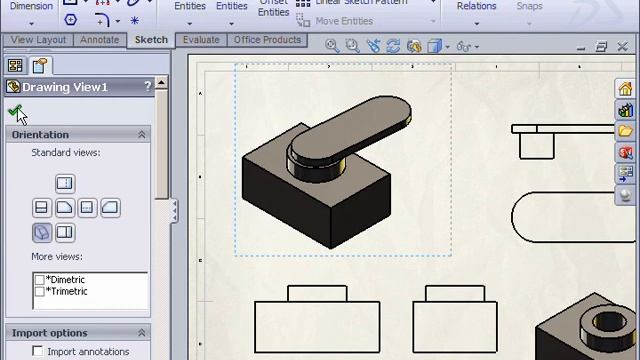Viewport: 640px width, 360px height.
Task: Open SolidWorks Resources home task pane
Action: pos(625,88)
